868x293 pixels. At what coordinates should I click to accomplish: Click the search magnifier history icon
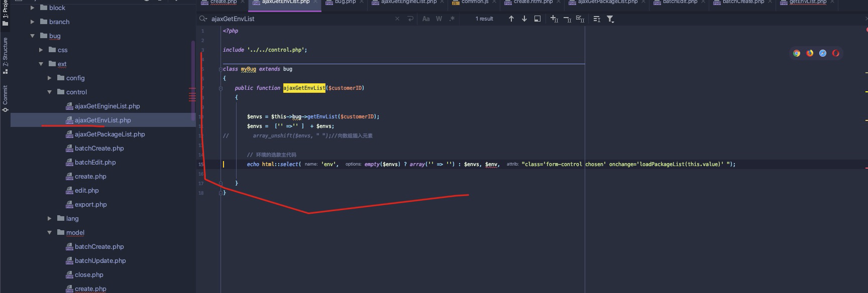203,19
